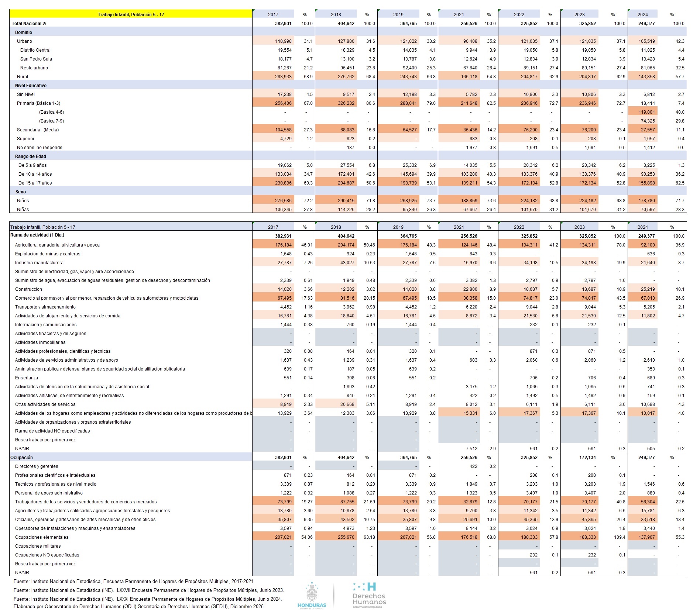Screen dimensions: 700x610
Task: Click the Dominio section header
Action: coord(24,32)
